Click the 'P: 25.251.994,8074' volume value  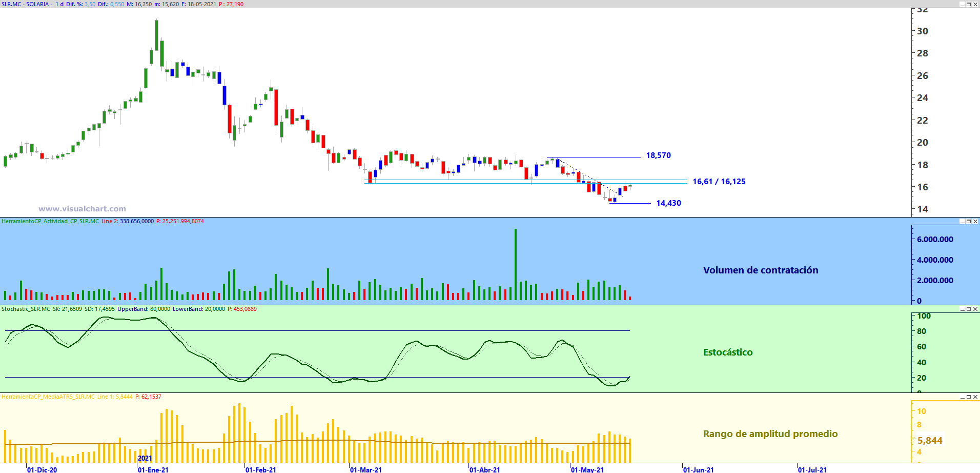[x=180, y=221]
